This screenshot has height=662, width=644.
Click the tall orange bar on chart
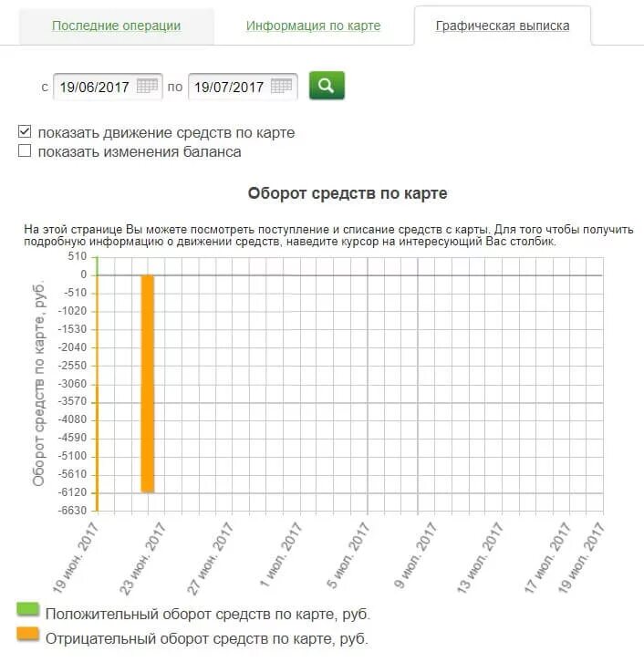click(x=148, y=383)
